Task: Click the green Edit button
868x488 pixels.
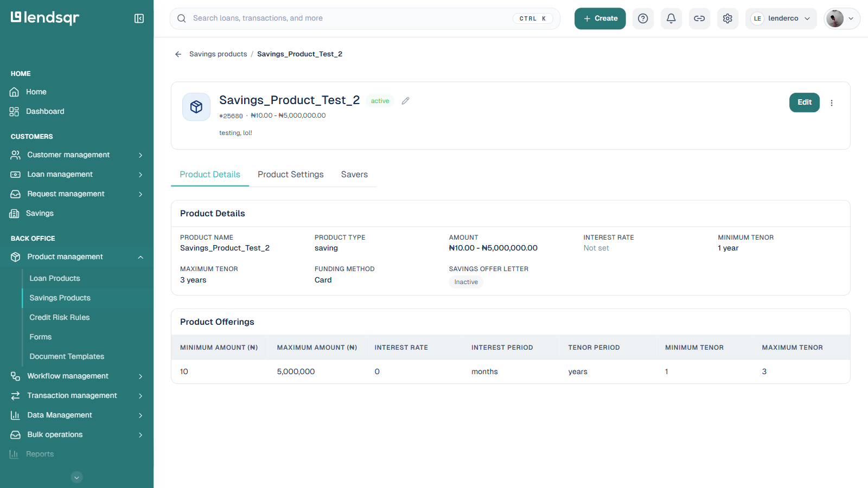Action: pos(804,102)
